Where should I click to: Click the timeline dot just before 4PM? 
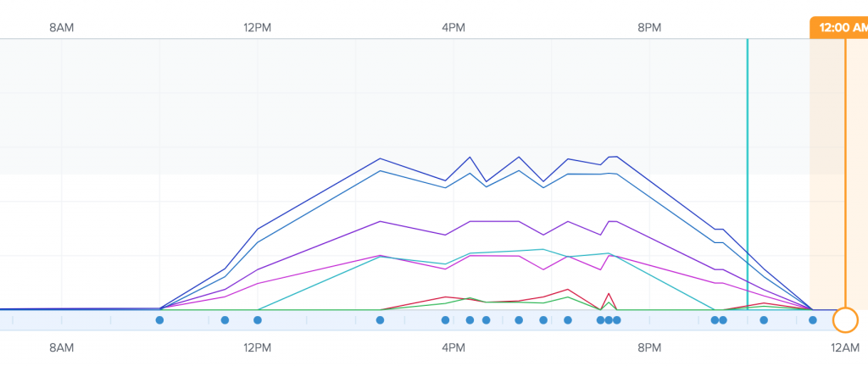pos(445,320)
